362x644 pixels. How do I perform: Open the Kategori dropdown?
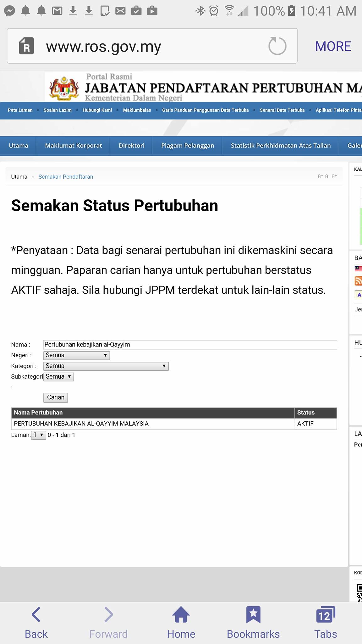[x=106, y=366]
